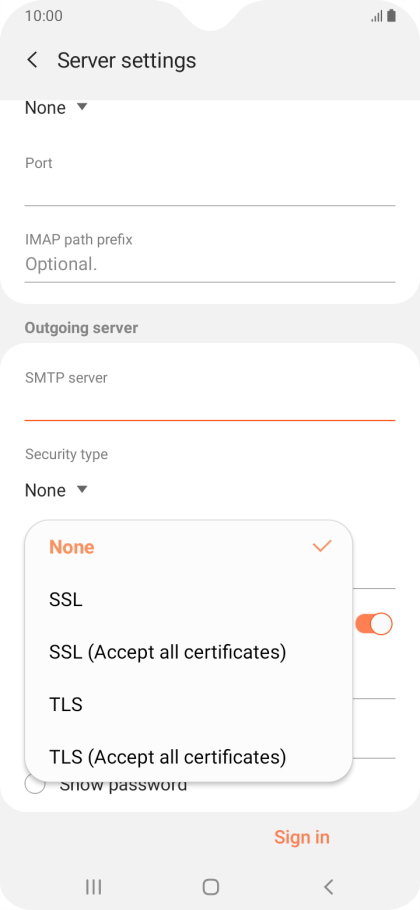Tap the signal strength icon in status bar

(377, 16)
